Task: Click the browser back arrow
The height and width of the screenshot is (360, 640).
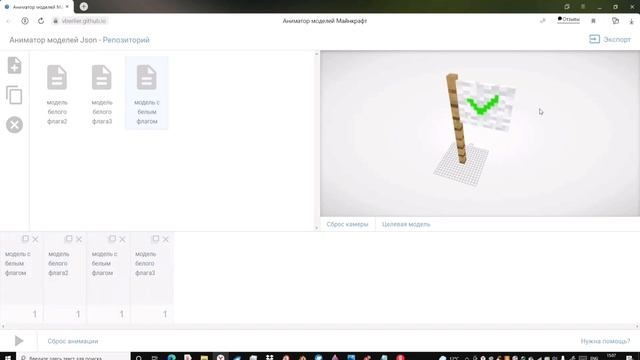Action: [x=8, y=21]
